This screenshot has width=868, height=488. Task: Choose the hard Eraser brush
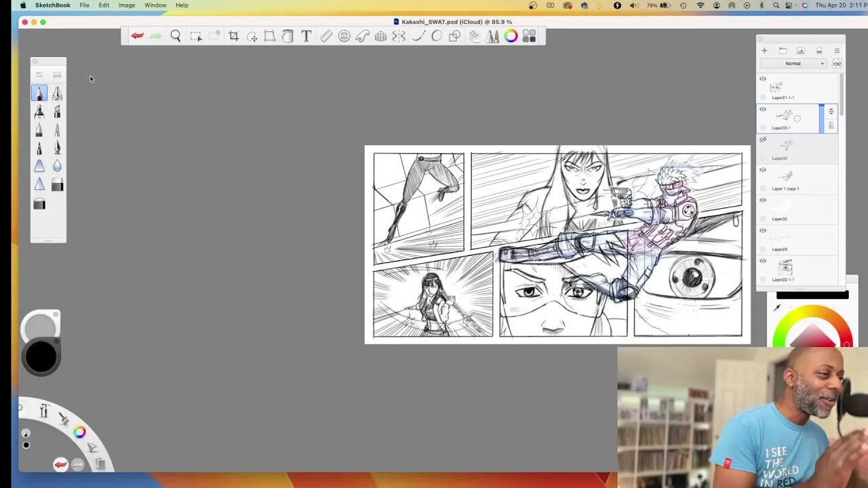(57, 184)
